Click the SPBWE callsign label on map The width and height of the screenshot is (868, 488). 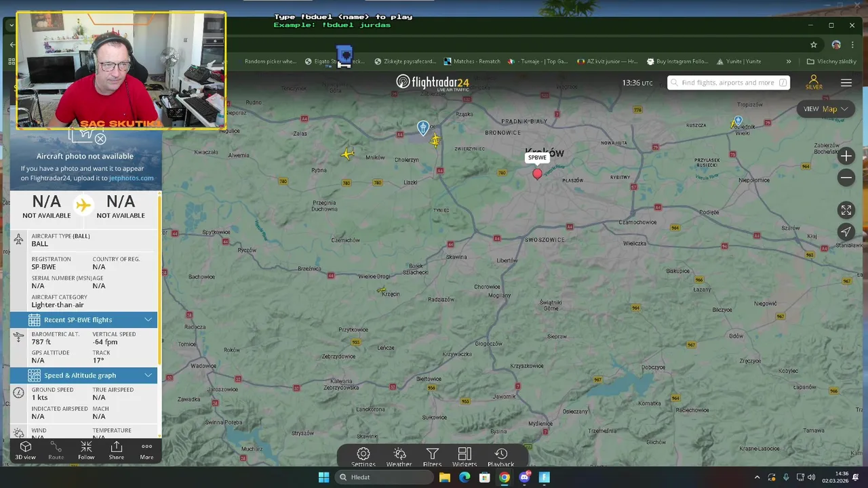coord(537,157)
